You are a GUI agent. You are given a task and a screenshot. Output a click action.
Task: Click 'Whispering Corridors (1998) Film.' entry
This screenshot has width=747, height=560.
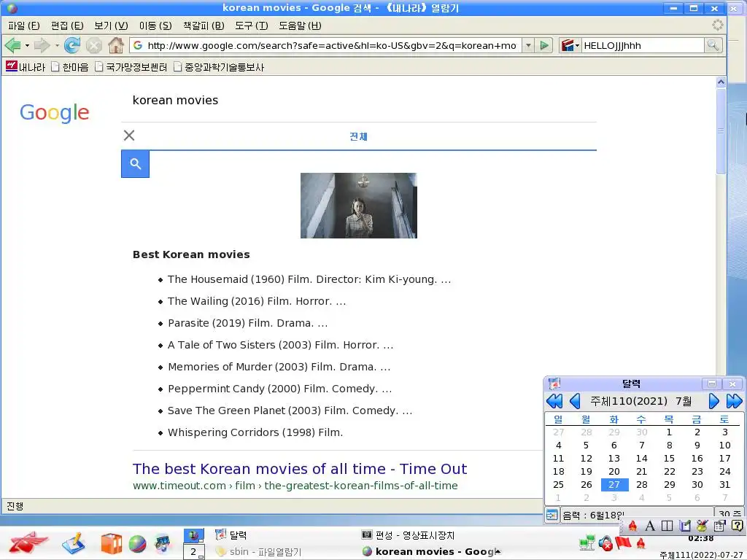[x=255, y=433]
